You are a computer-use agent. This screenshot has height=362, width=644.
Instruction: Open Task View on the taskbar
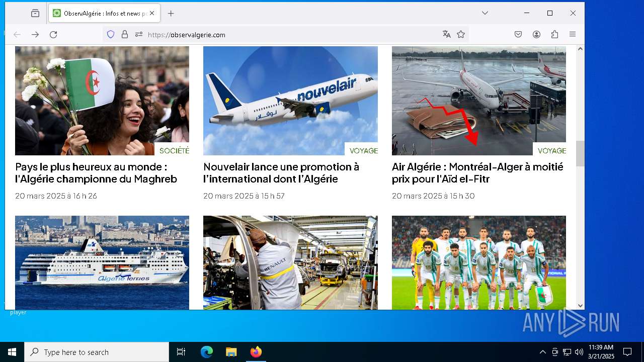[181, 352]
